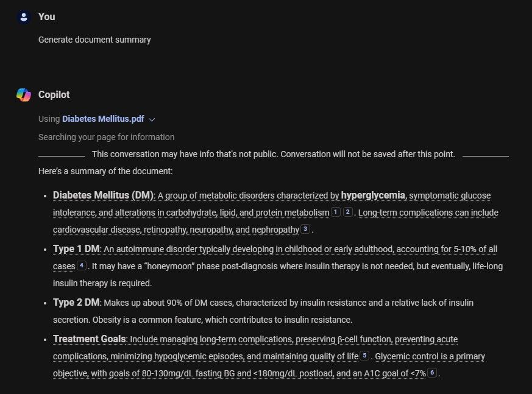Click the user avatar icon

(22, 16)
